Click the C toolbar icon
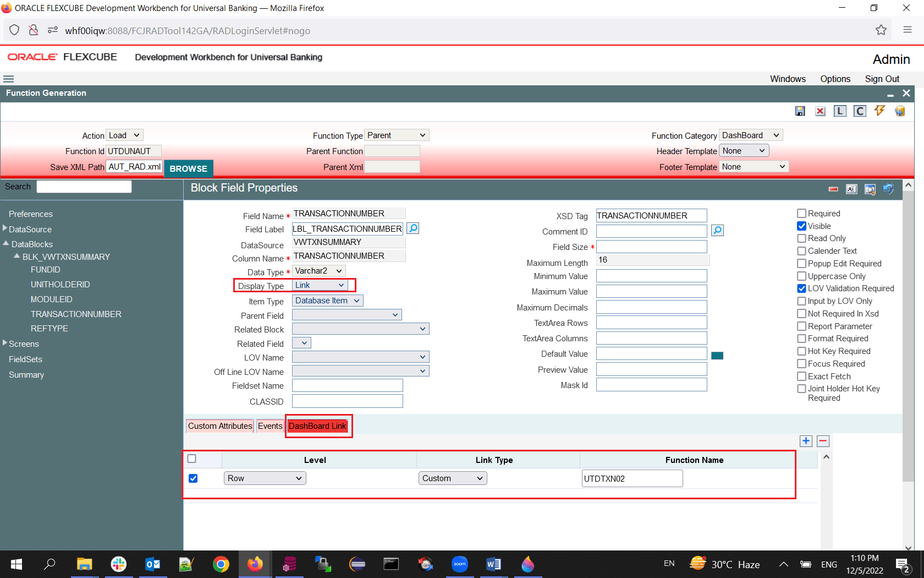Screen dimensions: 924x578 point(860,111)
